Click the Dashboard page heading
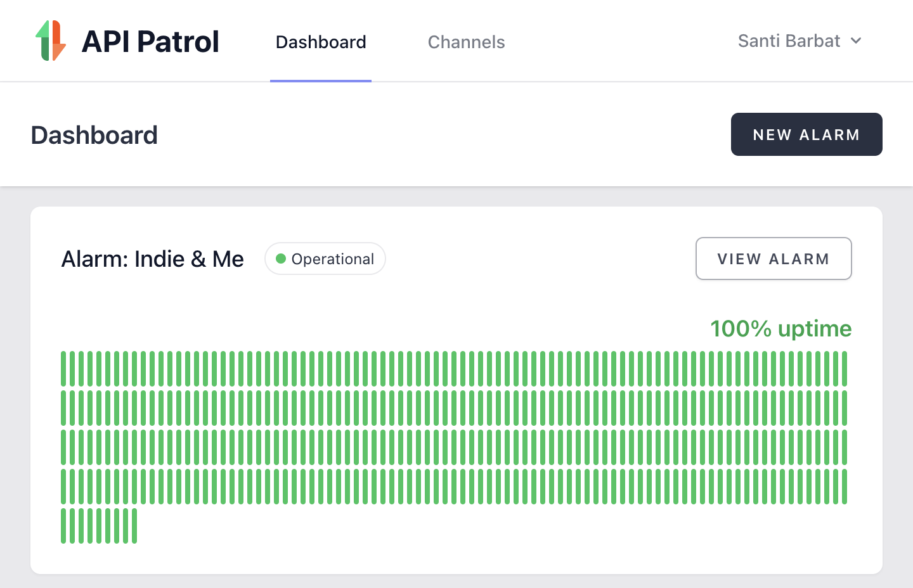The height and width of the screenshot is (588, 913). 94,135
